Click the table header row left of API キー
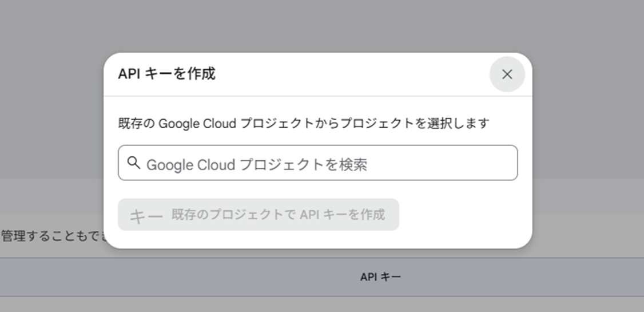The height and width of the screenshot is (312, 644). tap(172, 277)
